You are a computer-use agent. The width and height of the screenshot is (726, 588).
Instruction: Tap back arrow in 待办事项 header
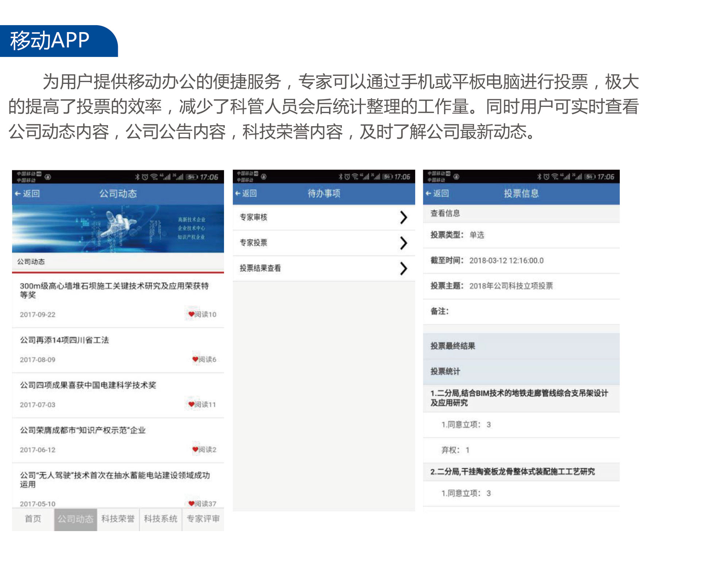coord(238,193)
